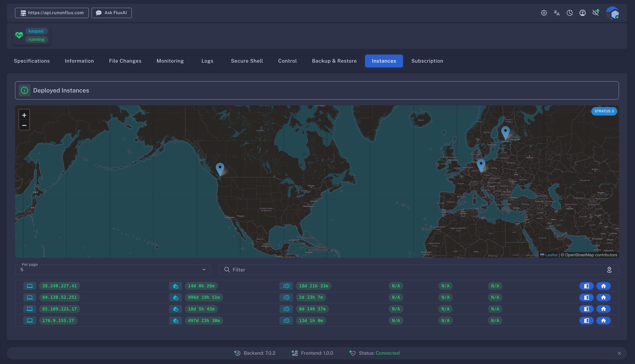Open the speedometer dashboard icon
The height and width of the screenshot is (364, 635).
coord(582,13)
